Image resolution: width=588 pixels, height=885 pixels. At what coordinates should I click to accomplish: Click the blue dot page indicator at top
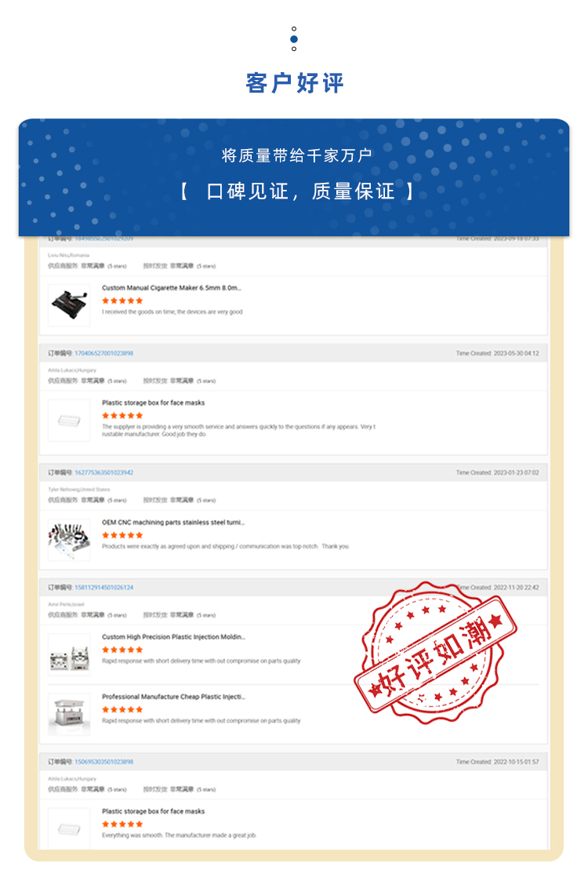[294, 39]
